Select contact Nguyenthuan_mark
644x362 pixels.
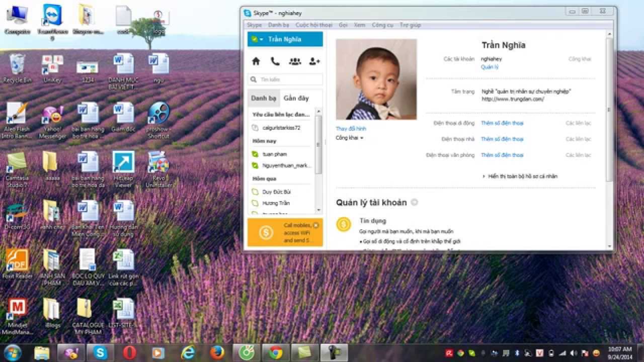coord(282,165)
